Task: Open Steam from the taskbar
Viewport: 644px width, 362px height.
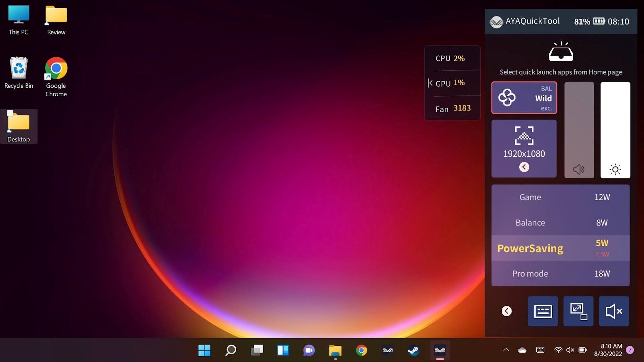Action: (413, 350)
